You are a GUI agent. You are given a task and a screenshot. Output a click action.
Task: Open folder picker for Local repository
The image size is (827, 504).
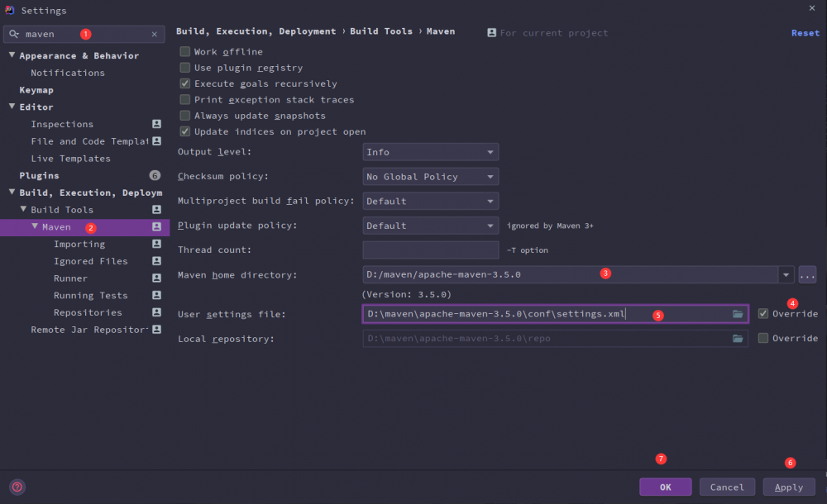[738, 338]
